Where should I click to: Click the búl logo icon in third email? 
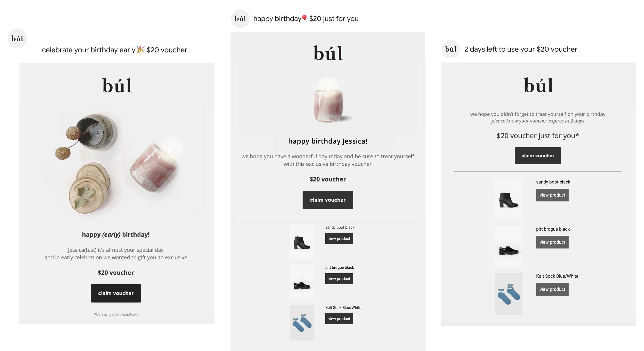pos(451,49)
